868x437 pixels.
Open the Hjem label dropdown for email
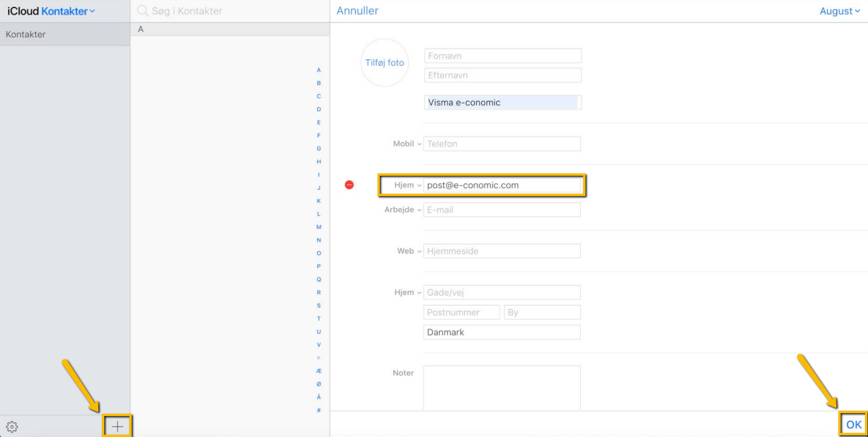point(406,184)
